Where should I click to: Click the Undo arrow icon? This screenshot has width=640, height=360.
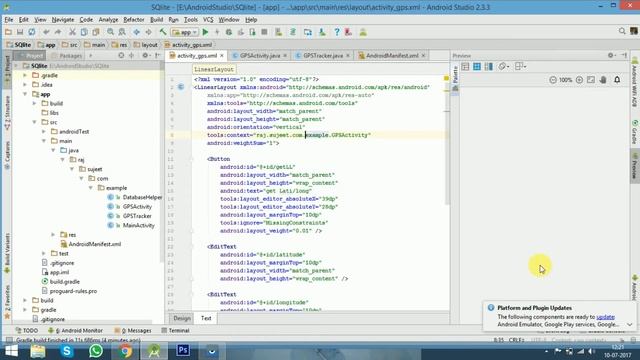[x=46, y=32]
